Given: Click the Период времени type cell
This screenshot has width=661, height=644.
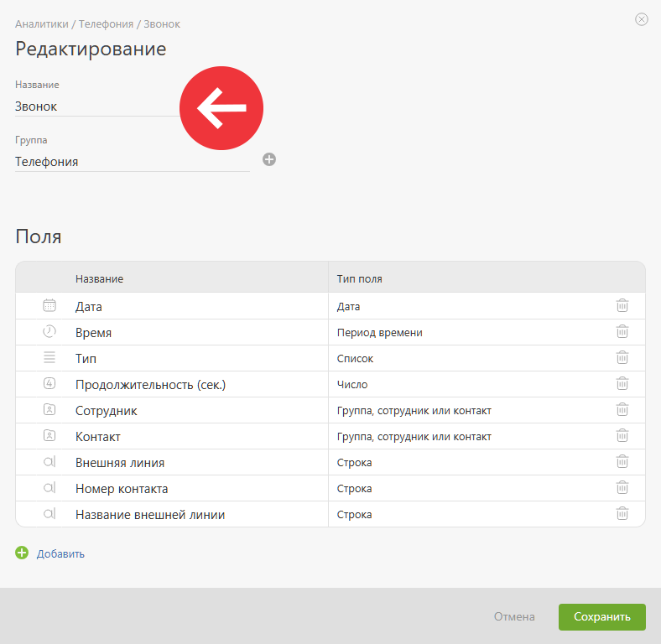Looking at the screenshot, I should pyautogui.click(x=379, y=333).
